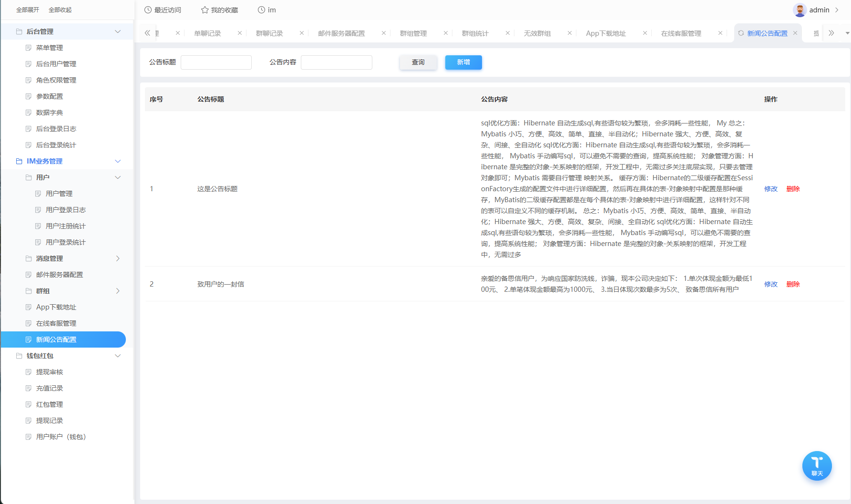Open 提现审核 in the sidebar
Viewport: 851px width, 504px height.
(x=50, y=372)
